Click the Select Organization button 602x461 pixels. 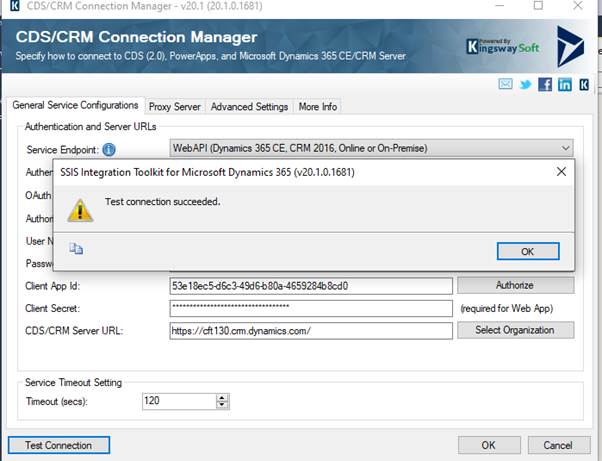515,330
